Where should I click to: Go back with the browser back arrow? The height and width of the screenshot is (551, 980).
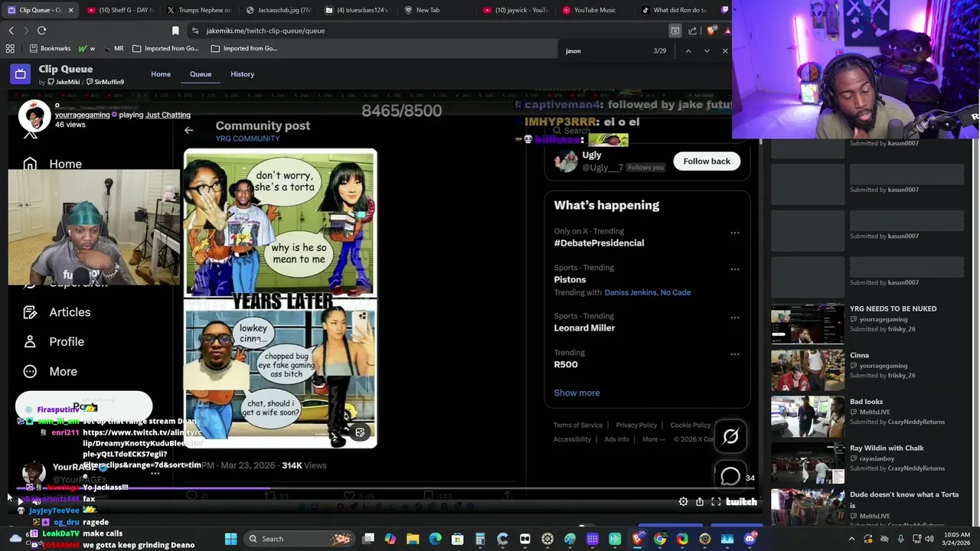point(11,31)
